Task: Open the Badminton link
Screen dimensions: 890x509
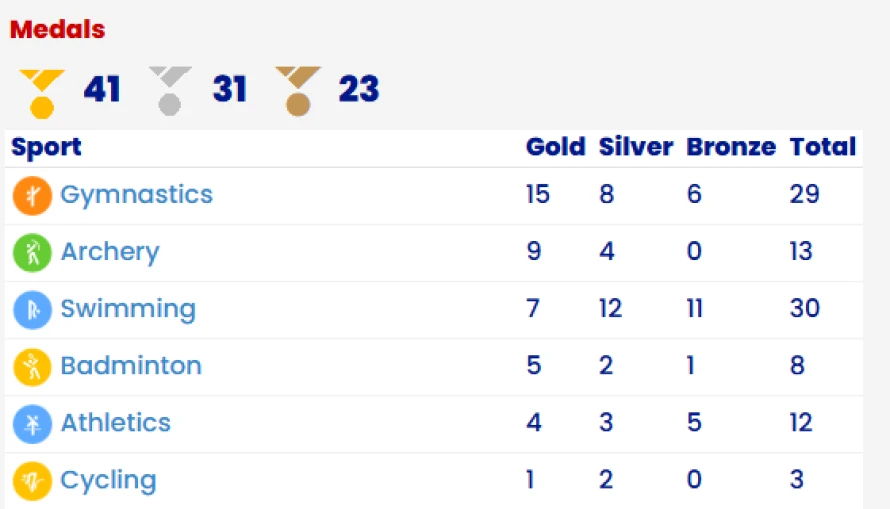Action: click(x=131, y=365)
